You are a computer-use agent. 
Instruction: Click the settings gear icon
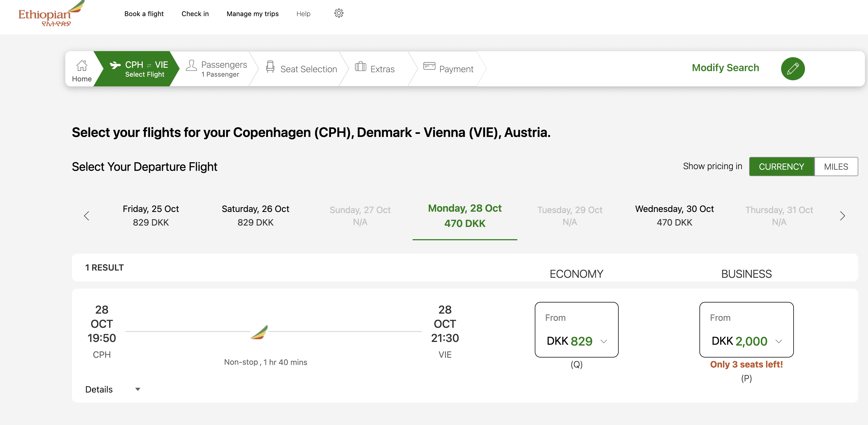click(339, 14)
